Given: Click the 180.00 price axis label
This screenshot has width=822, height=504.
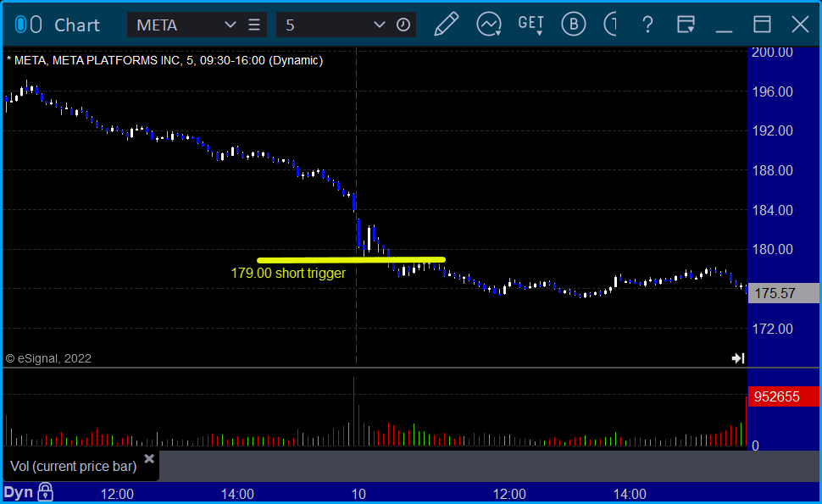Looking at the screenshot, I should (772, 249).
